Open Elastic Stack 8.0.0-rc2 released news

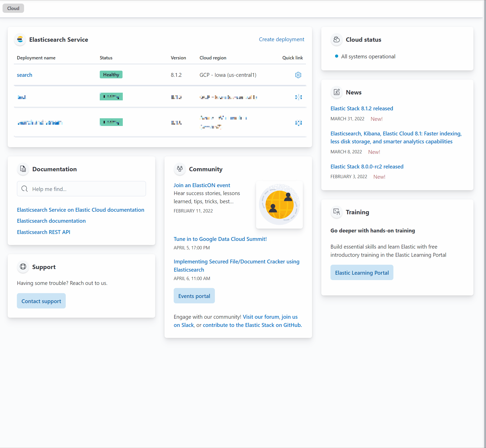367,167
